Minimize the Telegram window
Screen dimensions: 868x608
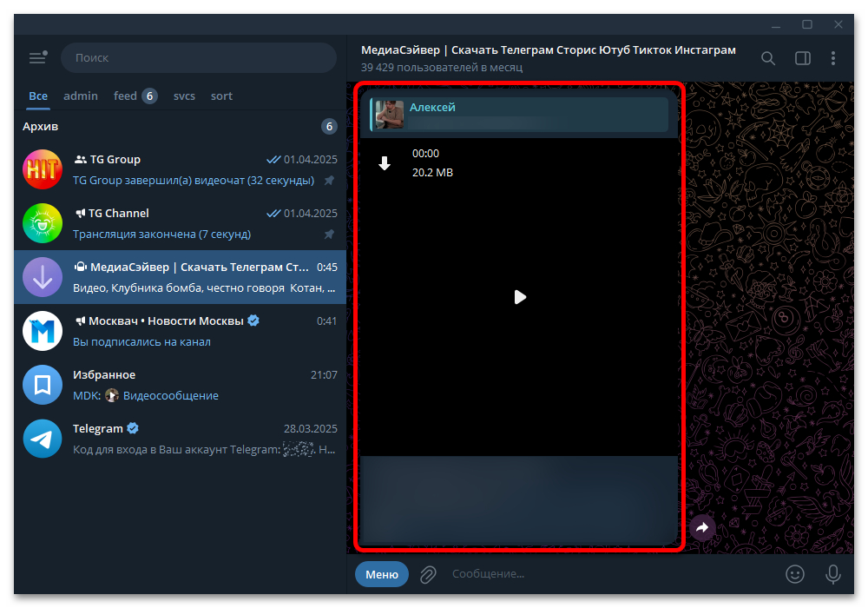[x=776, y=25]
